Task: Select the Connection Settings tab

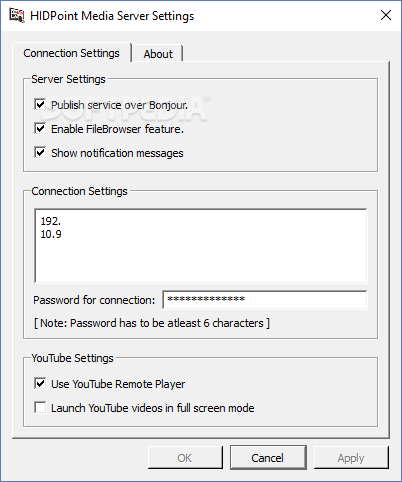Action: coord(71,53)
